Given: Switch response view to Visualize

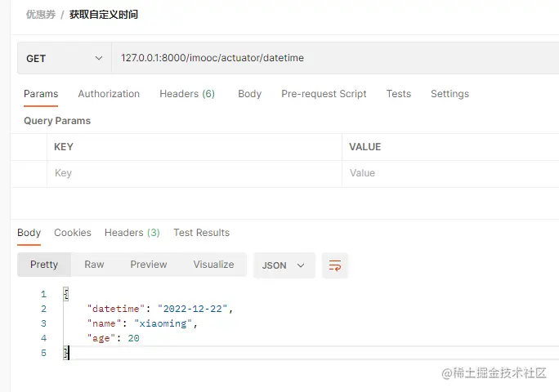Looking at the screenshot, I should [213, 265].
